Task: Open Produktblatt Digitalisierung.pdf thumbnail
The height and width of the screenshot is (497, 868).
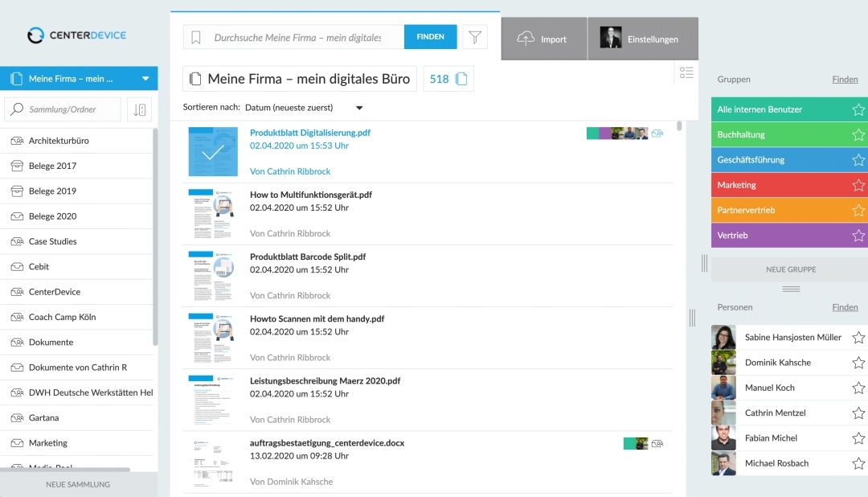Action: pos(213,152)
